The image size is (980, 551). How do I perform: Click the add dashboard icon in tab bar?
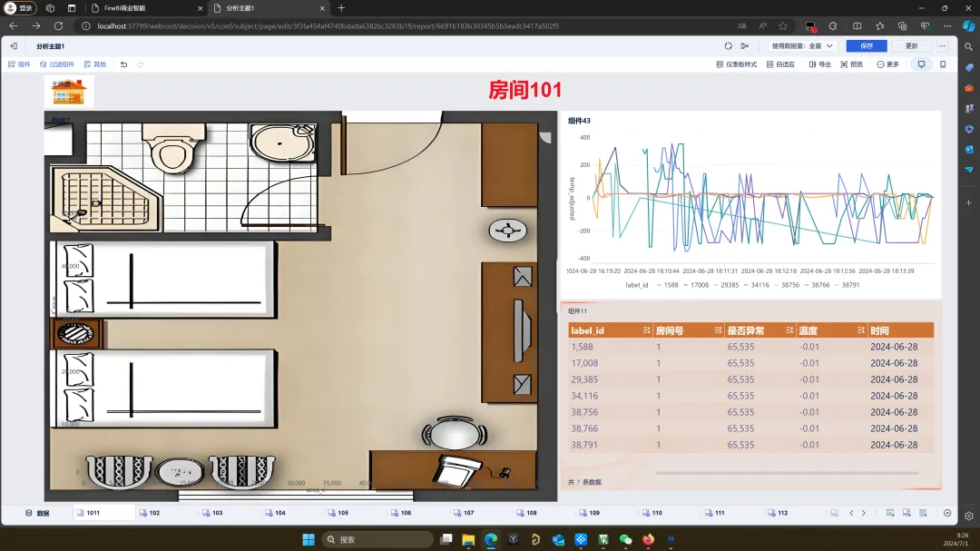[906, 513]
